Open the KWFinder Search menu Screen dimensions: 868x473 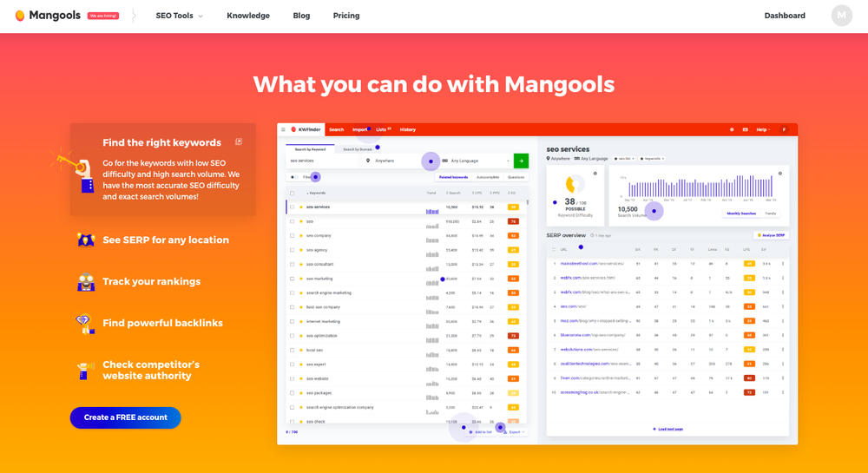[x=336, y=129]
